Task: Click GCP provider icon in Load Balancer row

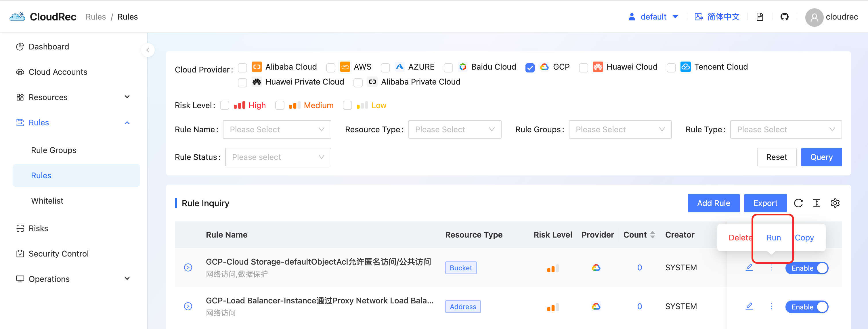Action: coord(596,306)
